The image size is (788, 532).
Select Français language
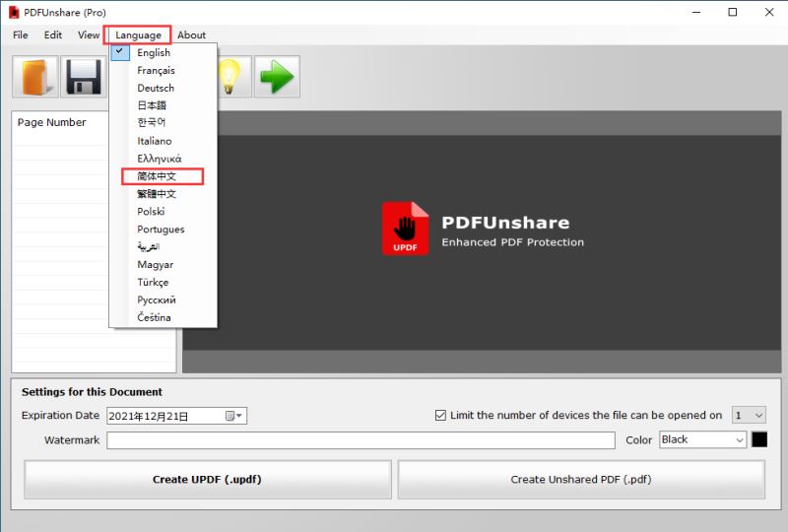pyautogui.click(x=164, y=70)
